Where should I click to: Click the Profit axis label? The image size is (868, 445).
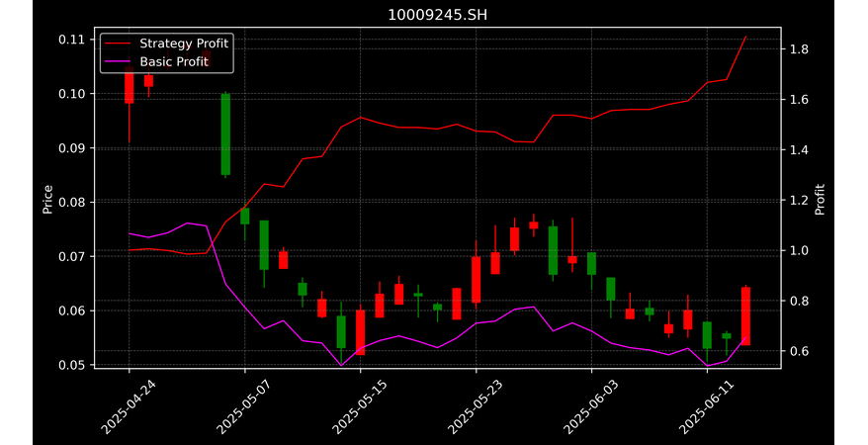[820, 199]
